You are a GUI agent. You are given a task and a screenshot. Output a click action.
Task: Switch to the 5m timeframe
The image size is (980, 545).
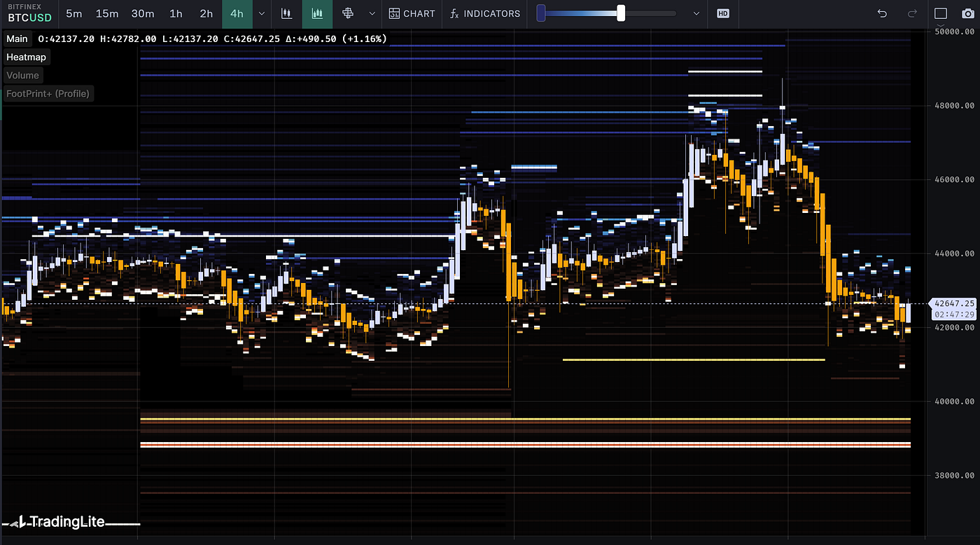click(73, 13)
